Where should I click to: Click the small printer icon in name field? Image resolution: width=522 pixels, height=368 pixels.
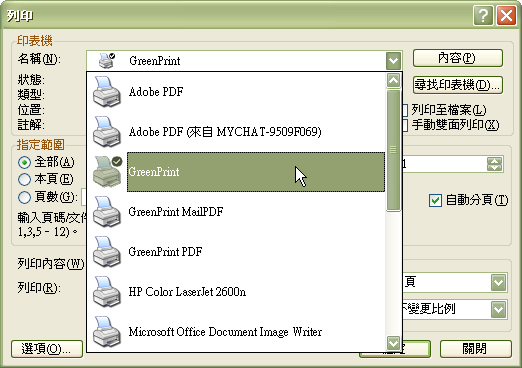pos(107,61)
